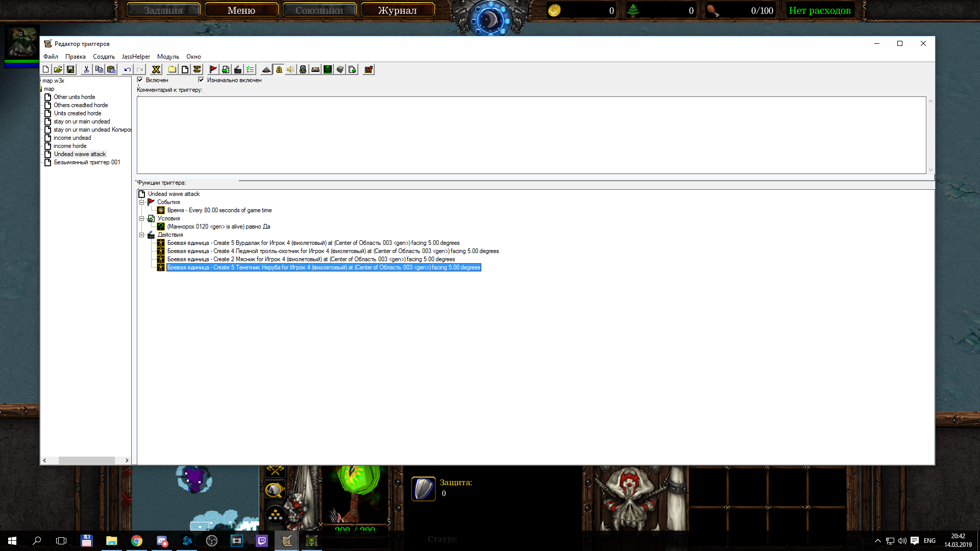Click the Меню button in the game bar
Image resolution: width=980 pixels, height=551 pixels.
(x=241, y=10)
